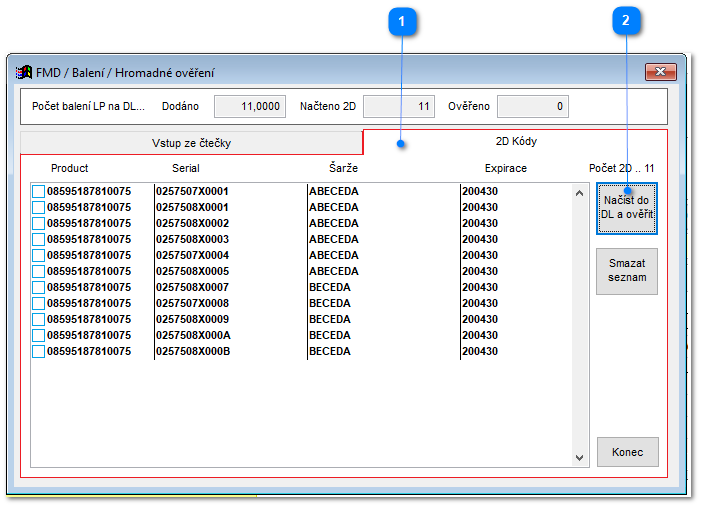Tick checkbox for serial 0257508X0007

[38, 287]
